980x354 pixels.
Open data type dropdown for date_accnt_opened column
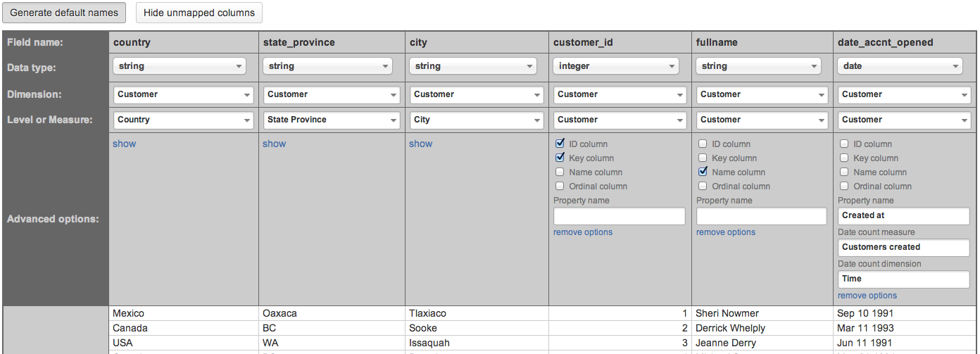point(900,66)
